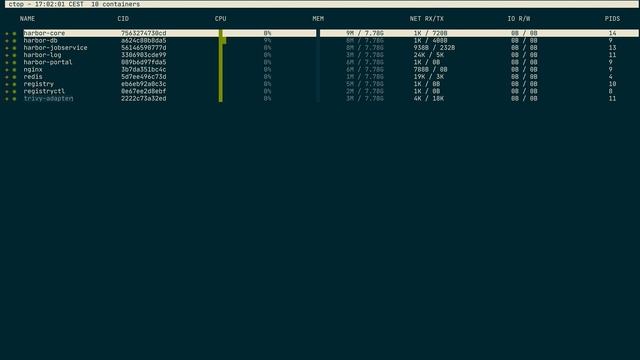Screen dimensions: 640x360
Task: Click PIDS count 10 for registry
Action: click(612, 84)
